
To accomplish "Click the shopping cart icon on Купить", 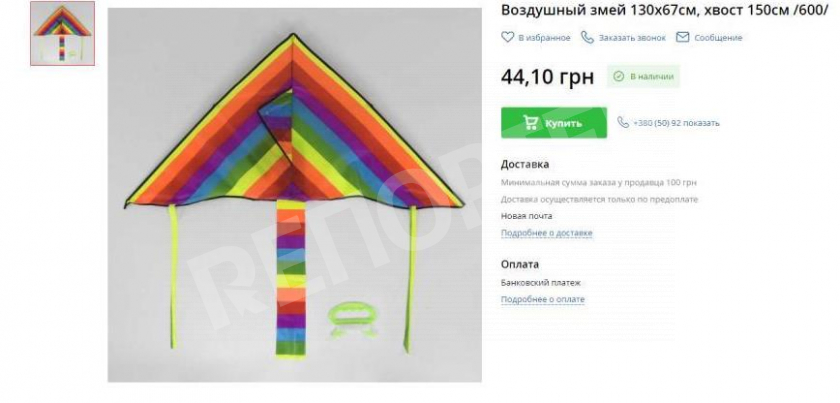I will coord(531,123).
